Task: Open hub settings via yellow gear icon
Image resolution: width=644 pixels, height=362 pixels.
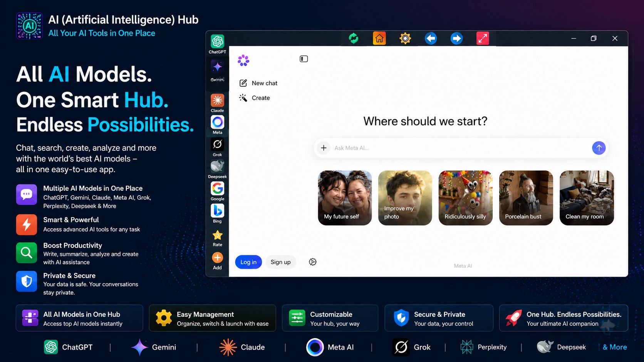Action: [405, 38]
